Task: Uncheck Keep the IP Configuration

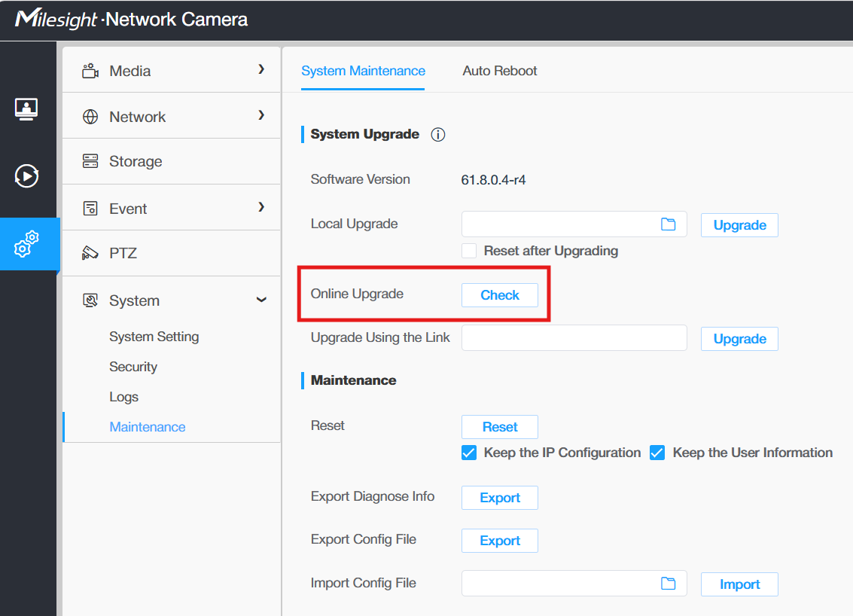Action: (469, 453)
